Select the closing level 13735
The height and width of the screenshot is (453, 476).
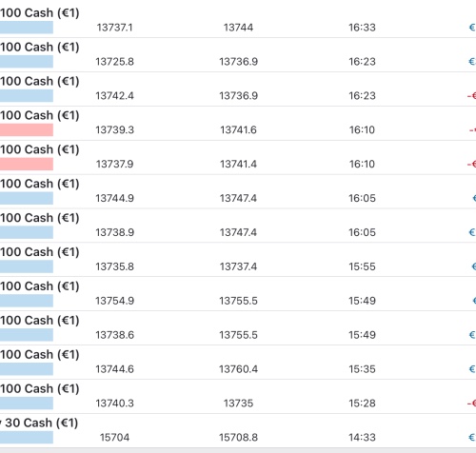tap(238, 404)
